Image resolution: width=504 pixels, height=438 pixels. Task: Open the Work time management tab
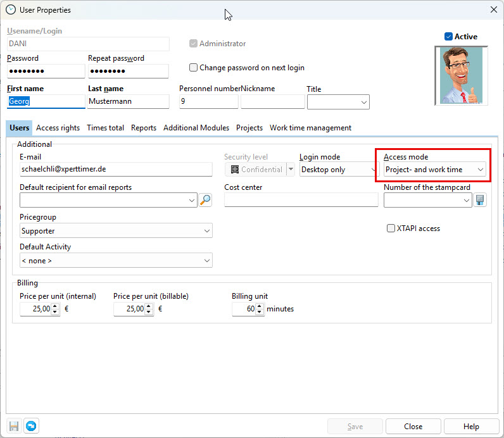pyautogui.click(x=310, y=128)
